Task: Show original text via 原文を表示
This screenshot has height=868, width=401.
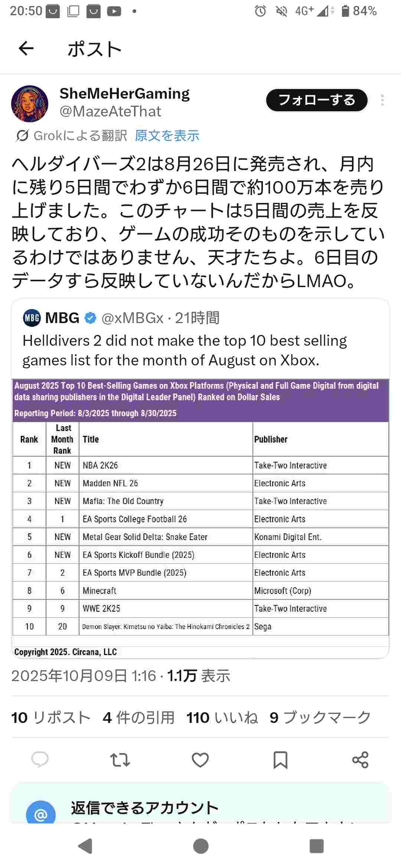Action: [x=167, y=136]
